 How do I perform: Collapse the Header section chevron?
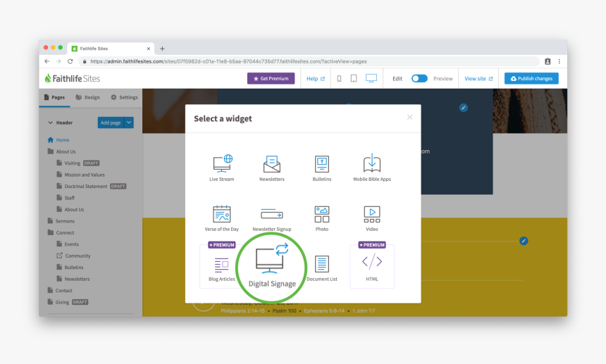pos(50,123)
